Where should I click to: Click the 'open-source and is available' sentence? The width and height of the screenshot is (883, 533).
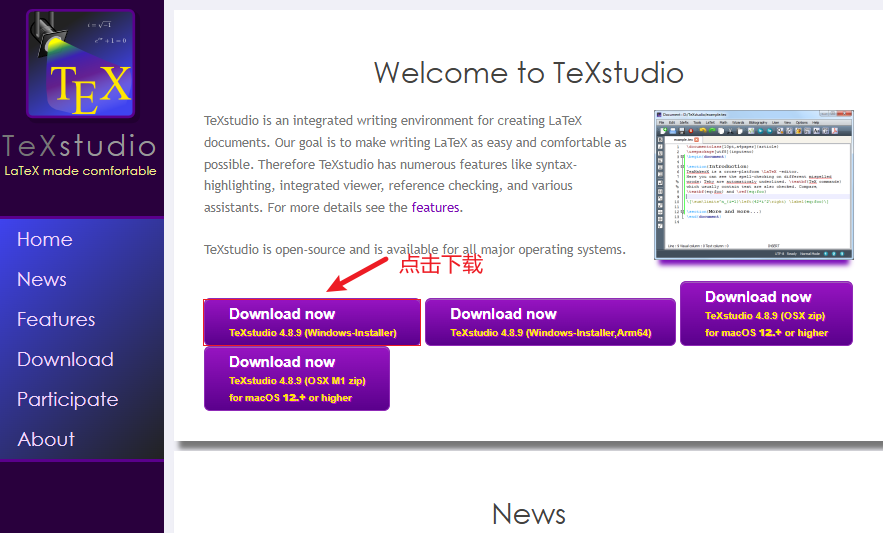[415, 250]
